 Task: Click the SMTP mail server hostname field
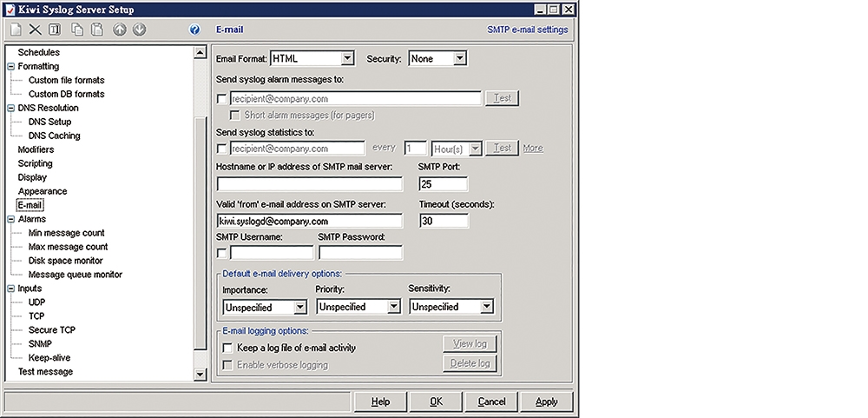coord(310,184)
